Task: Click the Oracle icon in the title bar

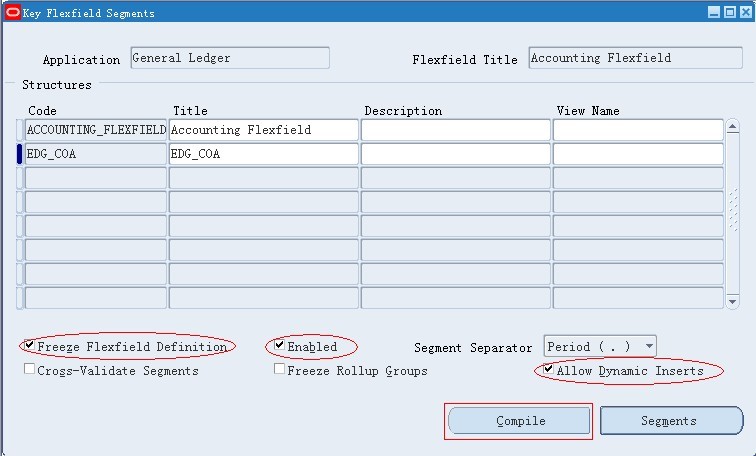Action: [x=12, y=13]
